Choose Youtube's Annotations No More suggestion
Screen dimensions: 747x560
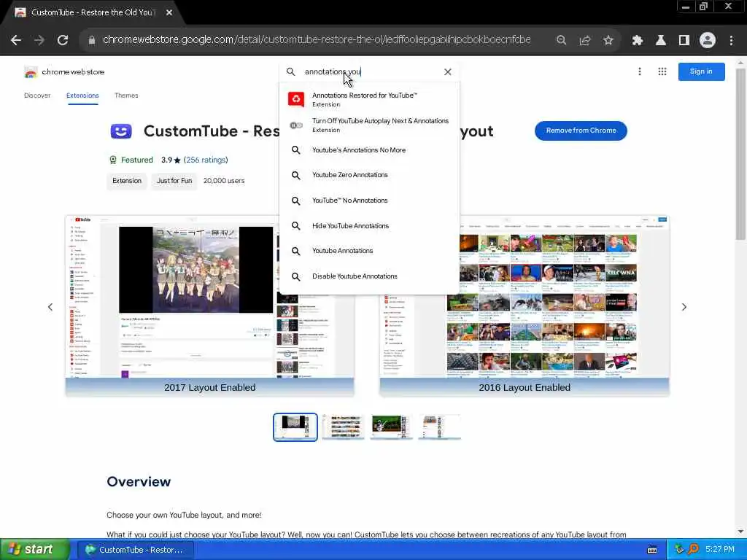click(369, 150)
